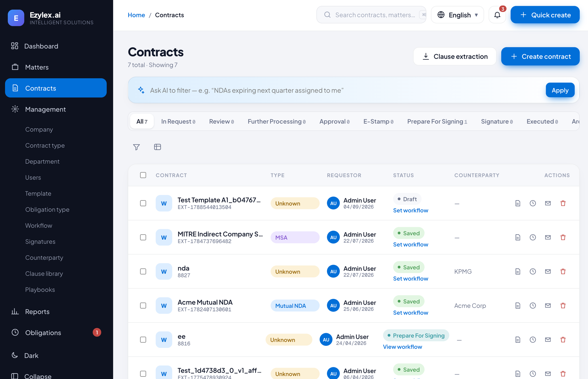The width and height of the screenshot is (588, 379).
Task: Switch to Prepare For Signing tab
Action: (437, 121)
